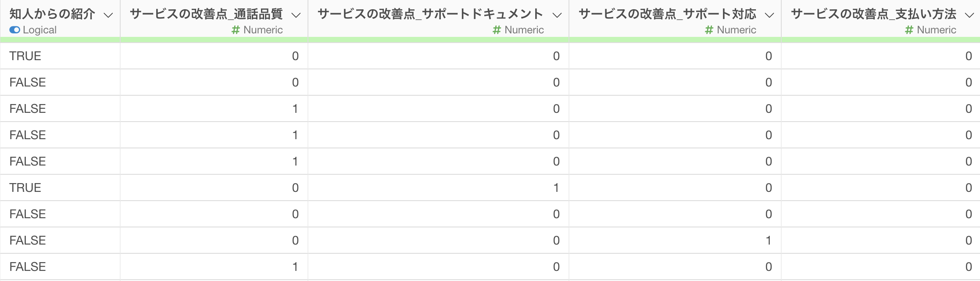Open the サービスの改善点_サポート対応 column chevron

pos(769,15)
